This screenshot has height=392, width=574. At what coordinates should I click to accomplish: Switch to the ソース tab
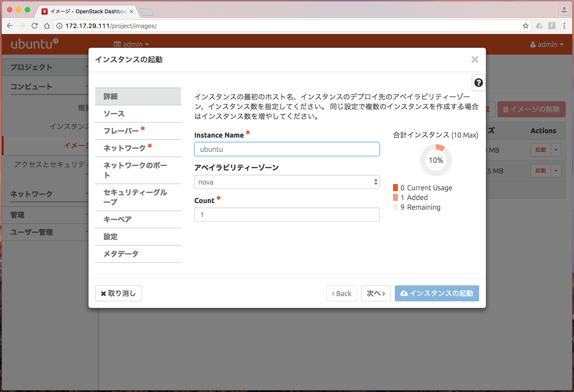click(x=114, y=114)
